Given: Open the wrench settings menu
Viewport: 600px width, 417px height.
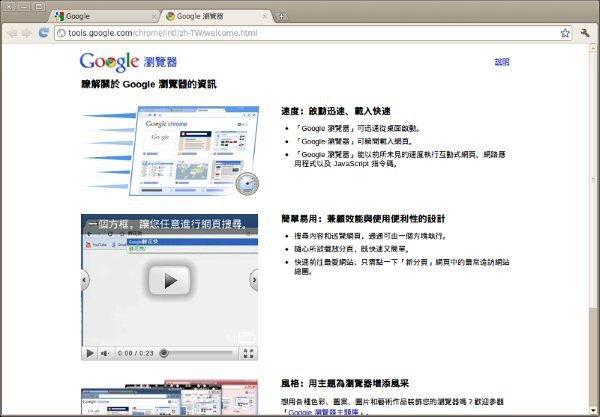Looking at the screenshot, I should 585,33.
